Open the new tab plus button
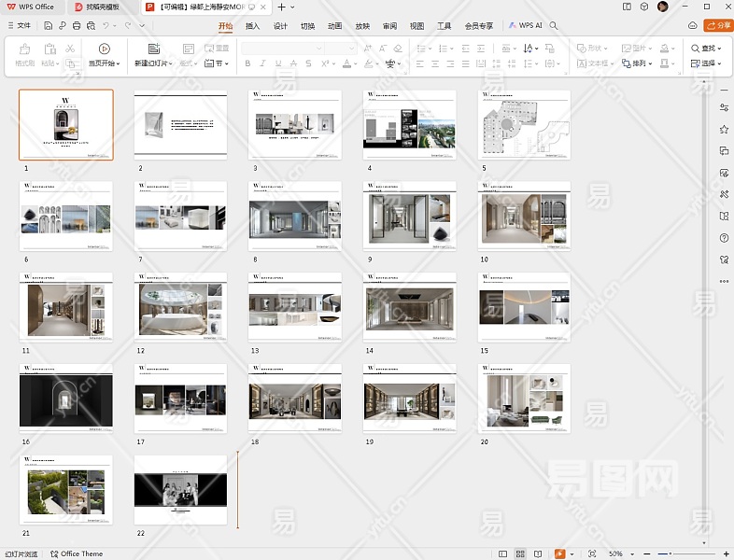Screen dimensions: 734x560 pyautogui.click(x=282, y=7)
